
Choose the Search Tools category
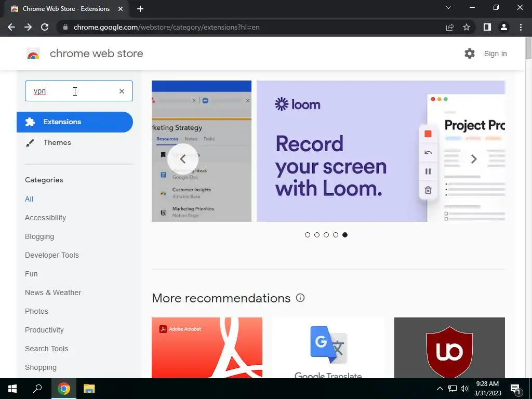46,349
